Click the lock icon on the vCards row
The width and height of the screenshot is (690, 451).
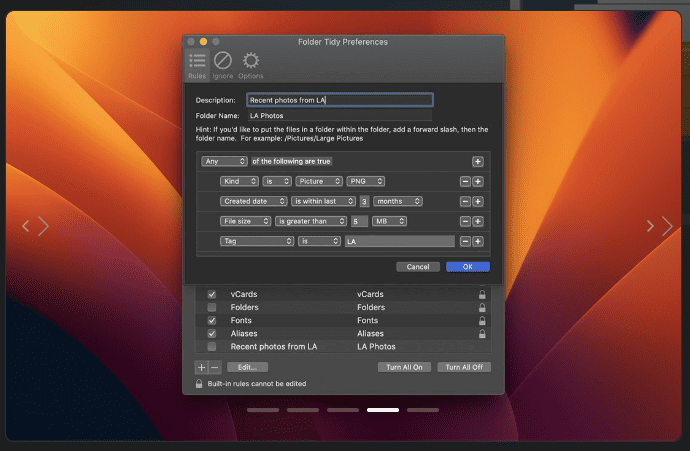click(482, 294)
